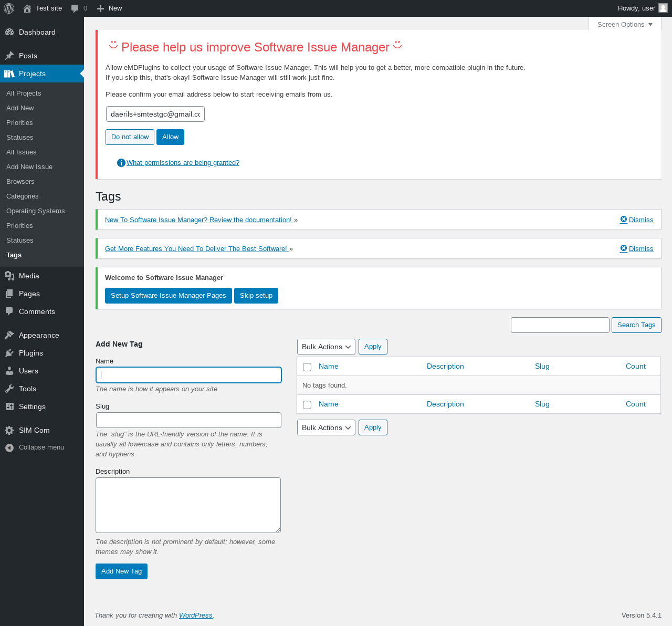The width and height of the screenshot is (672, 626).
Task: Sort by Count column header
Action: pyautogui.click(x=636, y=367)
